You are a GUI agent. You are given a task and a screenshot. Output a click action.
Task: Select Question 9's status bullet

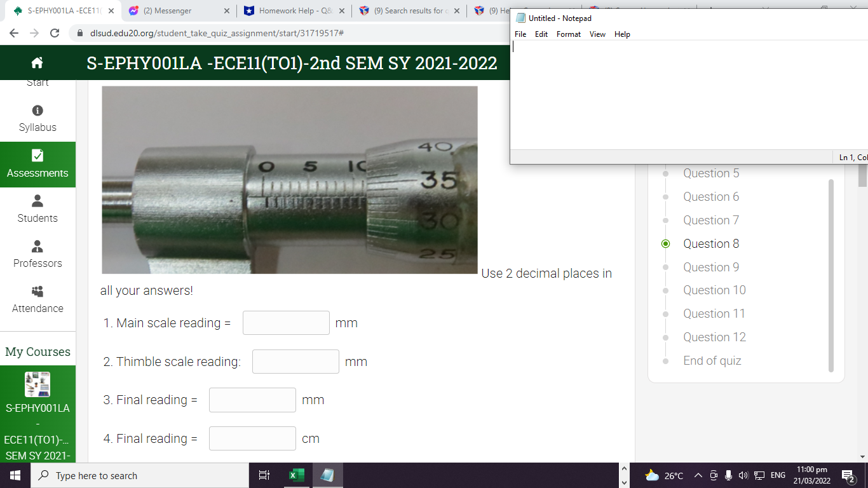tap(665, 267)
